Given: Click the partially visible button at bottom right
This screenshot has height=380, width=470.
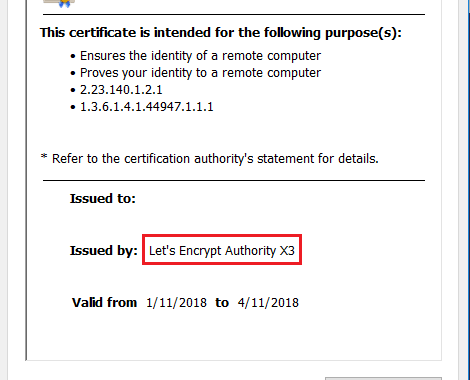Looking at the screenshot, I should 383,378.
